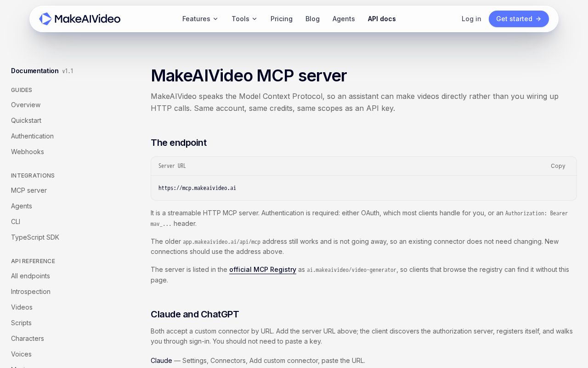This screenshot has width=588, height=368.
Task: Click the ai.makeaivideo/video-generator code text
Action: (x=351, y=270)
